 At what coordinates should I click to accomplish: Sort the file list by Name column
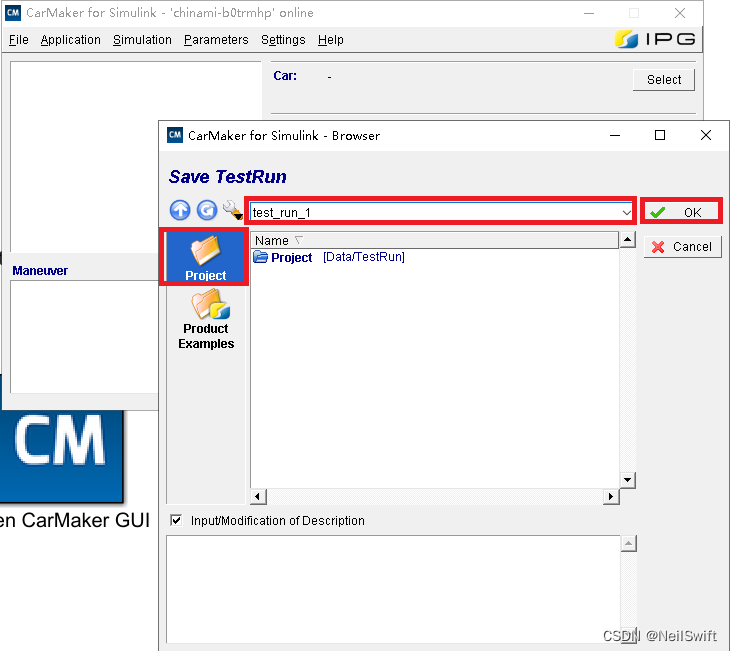tap(435, 240)
